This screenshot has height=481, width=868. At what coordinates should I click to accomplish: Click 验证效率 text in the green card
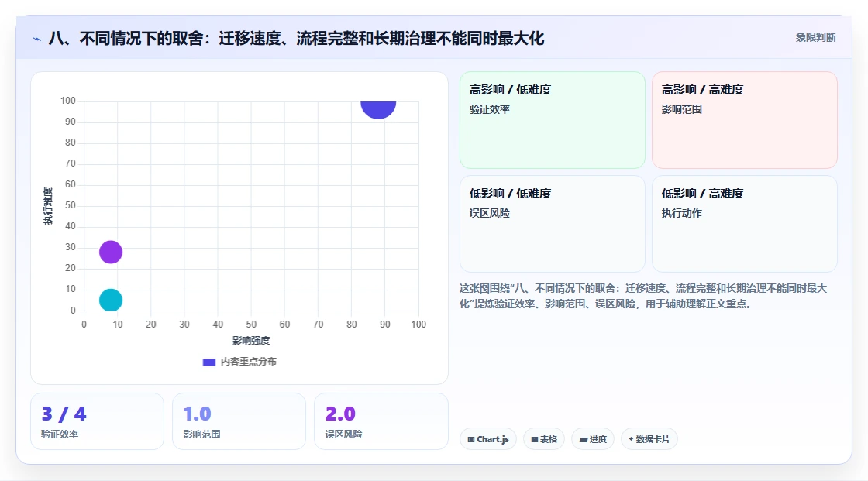point(490,109)
